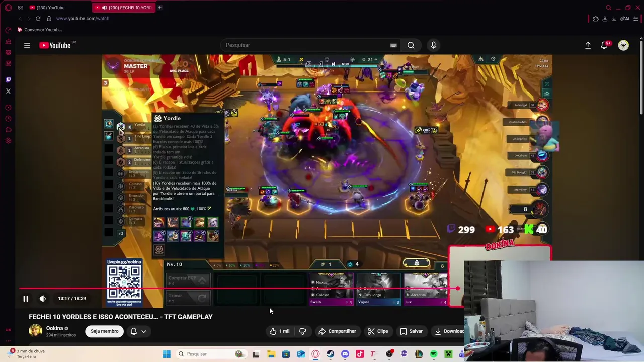Like the video with thumbs up
This screenshot has height=362, width=644.
279,331
